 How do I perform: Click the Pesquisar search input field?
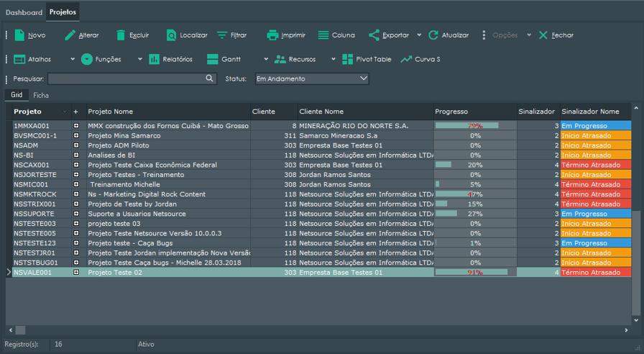click(x=126, y=78)
